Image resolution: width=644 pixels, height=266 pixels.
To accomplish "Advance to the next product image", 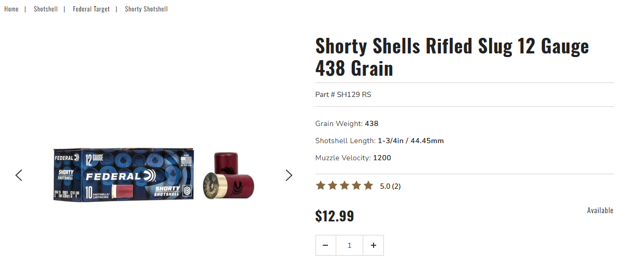I will tap(289, 175).
